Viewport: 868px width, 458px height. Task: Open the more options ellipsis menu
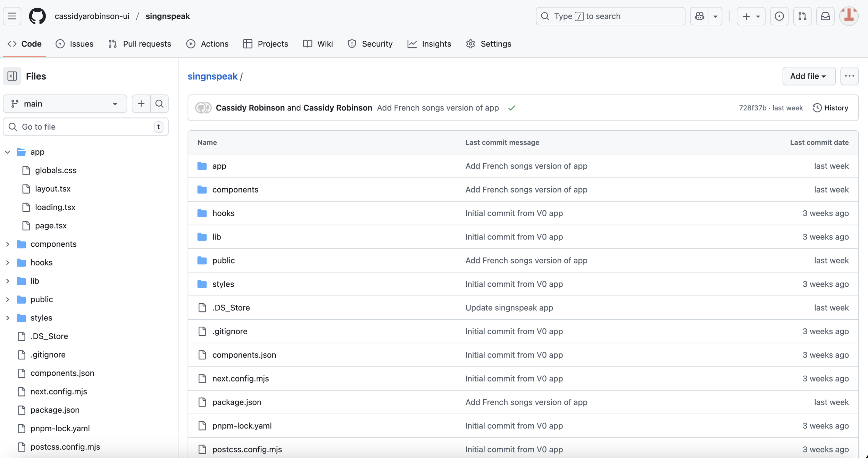click(x=849, y=76)
